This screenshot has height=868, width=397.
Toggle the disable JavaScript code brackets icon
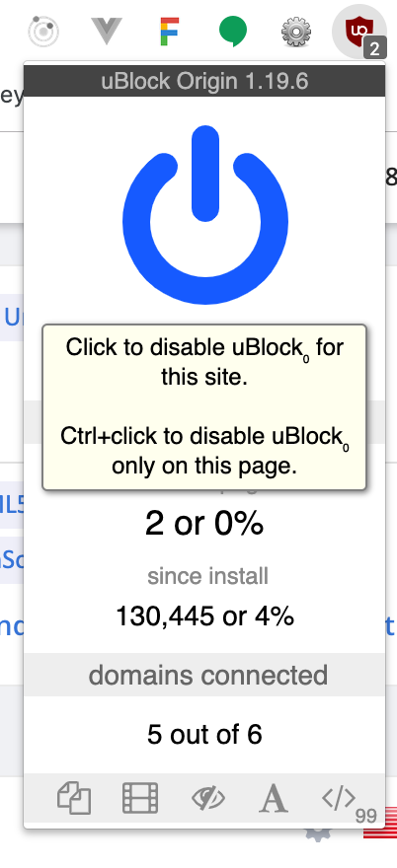[339, 798]
